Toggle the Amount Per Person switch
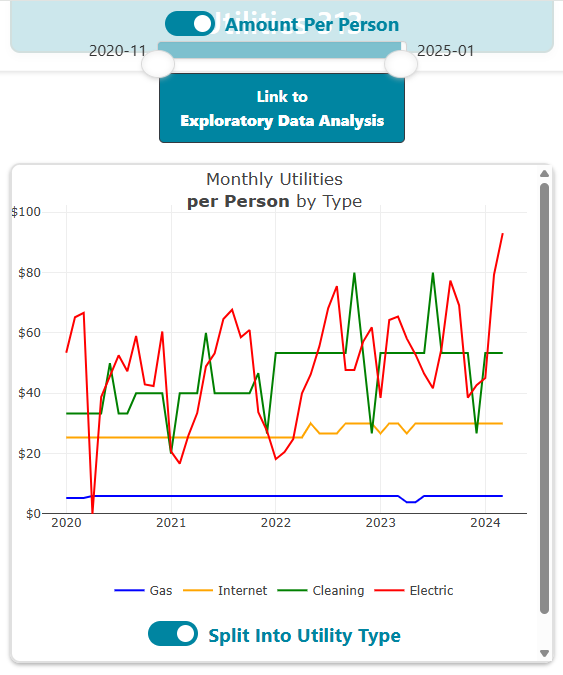Image resolution: width=563 pixels, height=675 pixels. (x=190, y=24)
